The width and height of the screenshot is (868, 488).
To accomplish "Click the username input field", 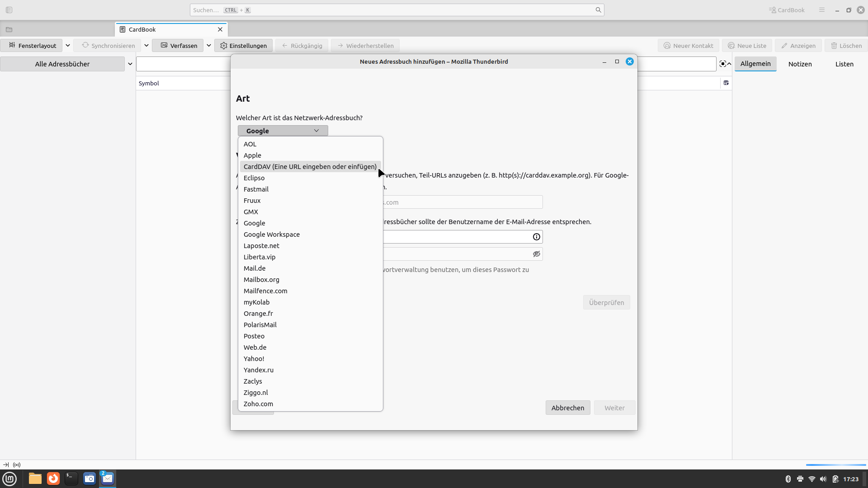I will (462, 237).
